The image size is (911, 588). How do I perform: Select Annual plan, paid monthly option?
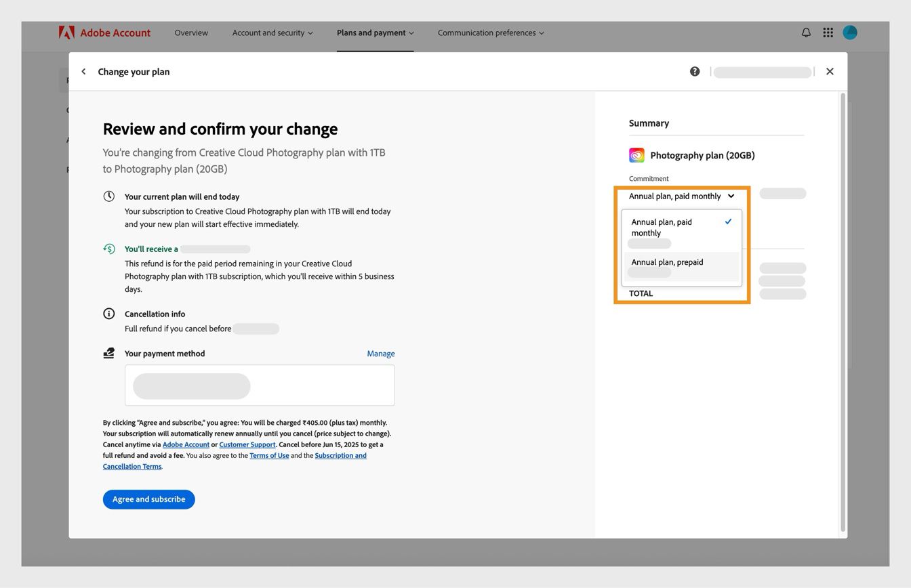tap(682, 232)
